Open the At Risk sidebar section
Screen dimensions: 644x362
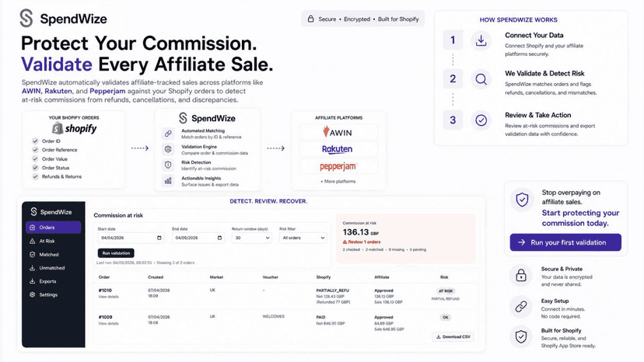click(x=54, y=242)
